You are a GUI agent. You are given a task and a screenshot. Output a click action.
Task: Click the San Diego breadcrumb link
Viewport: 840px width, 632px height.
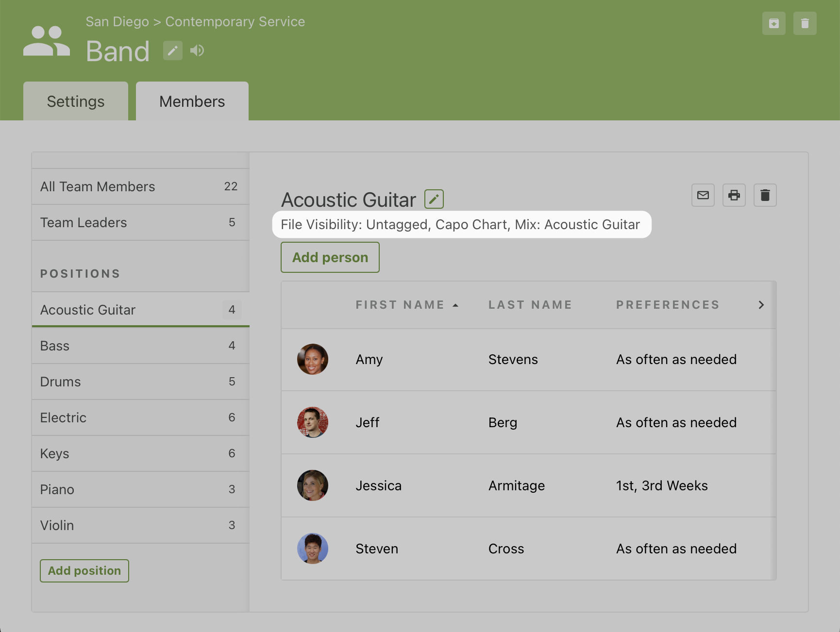117,22
